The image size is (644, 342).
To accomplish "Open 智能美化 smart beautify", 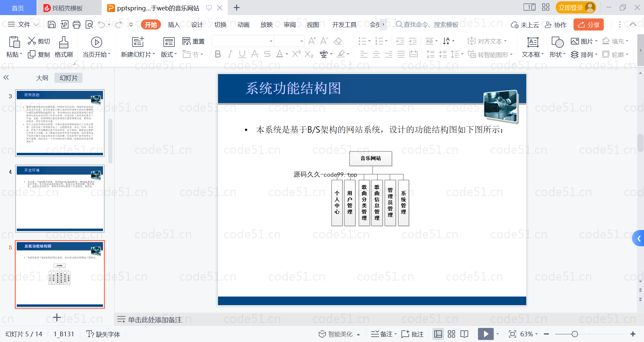I will pyautogui.click(x=339, y=334).
